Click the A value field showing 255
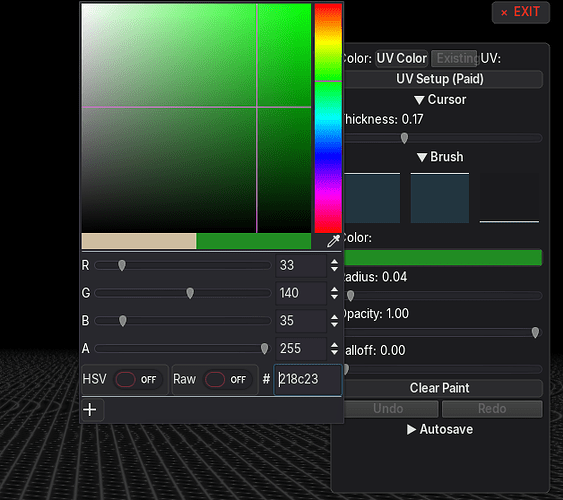Image resolution: width=563 pixels, height=500 pixels. 301,349
